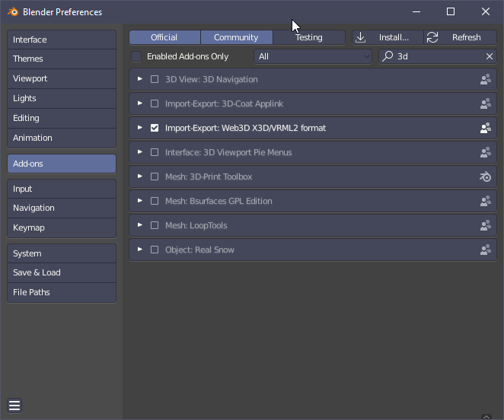Click the add-on search field containing 3d

438,56
